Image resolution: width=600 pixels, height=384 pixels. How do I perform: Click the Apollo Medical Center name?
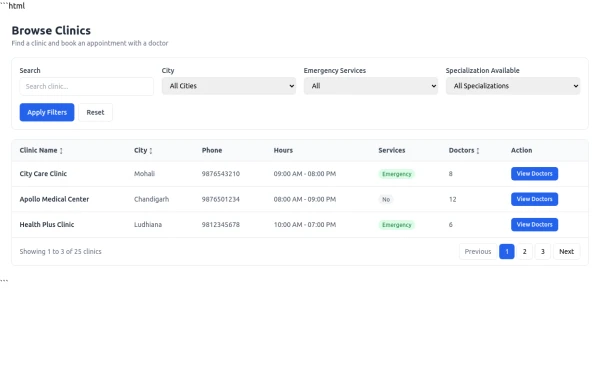pyautogui.click(x=54, y=199)
